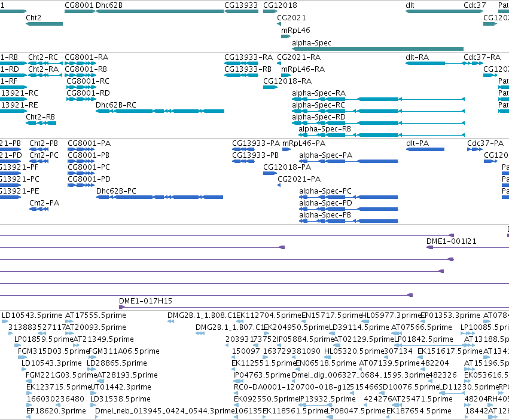This screenshot has height=420, width=509.
Task: Select the Cdc37-PA protein label
Action: (485, 143)
